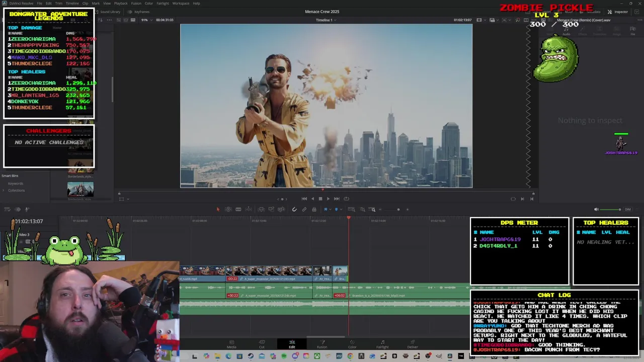644x362 pixels.
Task: Open the Playback menu
Action: 121,4
